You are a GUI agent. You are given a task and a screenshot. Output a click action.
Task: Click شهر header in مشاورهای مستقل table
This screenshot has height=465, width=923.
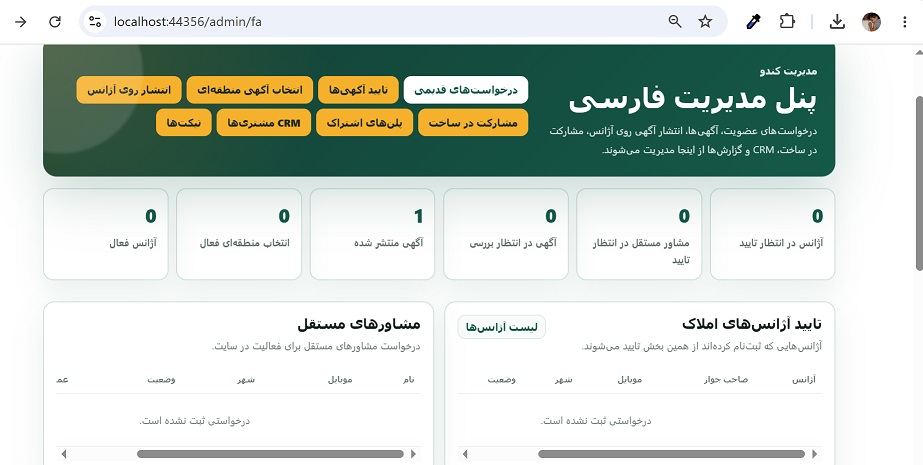[246, 380]
